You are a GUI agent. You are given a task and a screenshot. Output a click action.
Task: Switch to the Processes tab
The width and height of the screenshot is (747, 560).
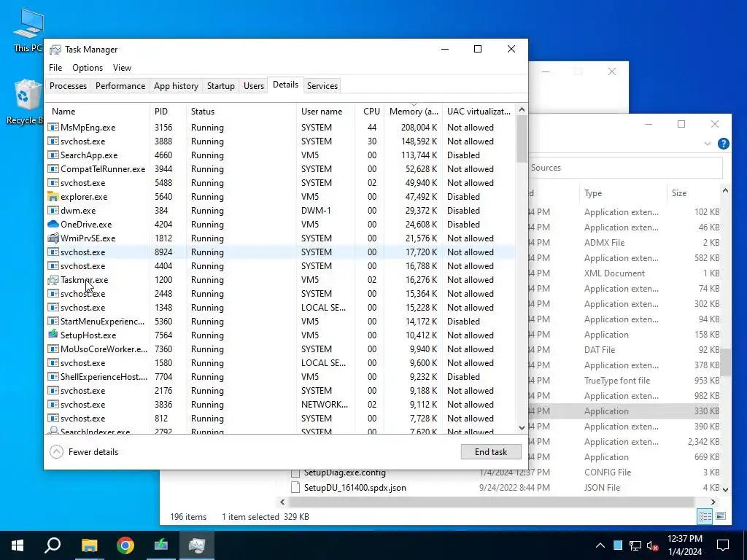[x=68, y=86]
